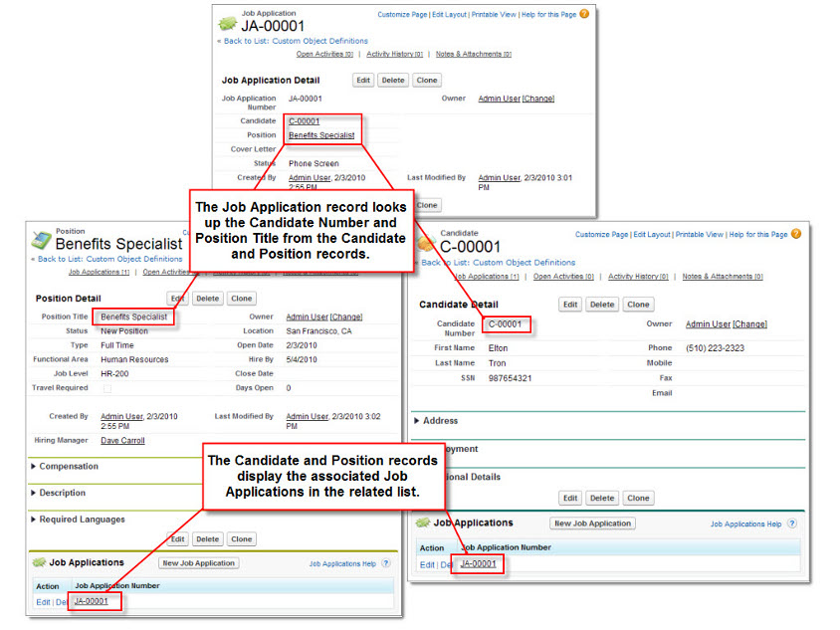Click the Position object icon beside Benefits Specialist
Screen dimensions: 840x630
coord(41,241)
